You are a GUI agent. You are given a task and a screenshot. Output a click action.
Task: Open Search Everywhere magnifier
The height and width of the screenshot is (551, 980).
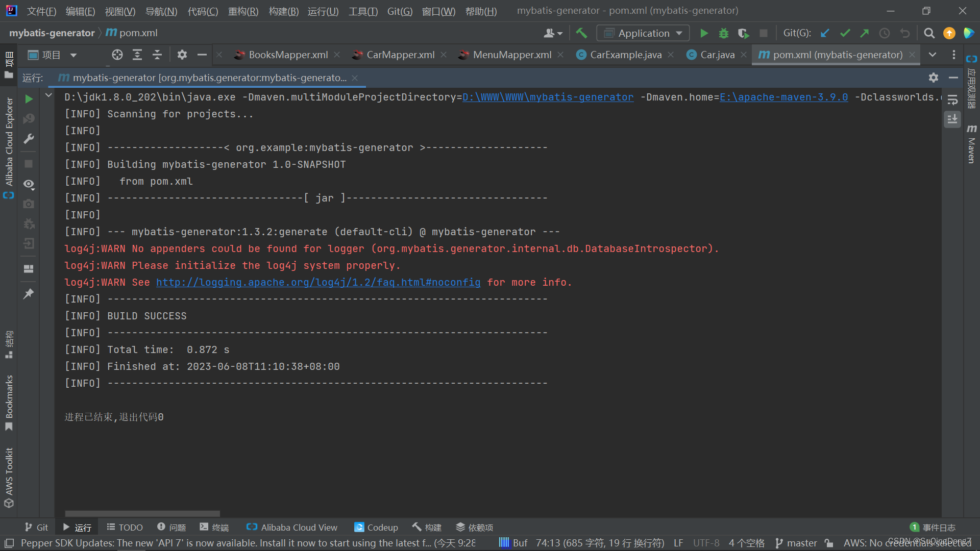point(929,33)
